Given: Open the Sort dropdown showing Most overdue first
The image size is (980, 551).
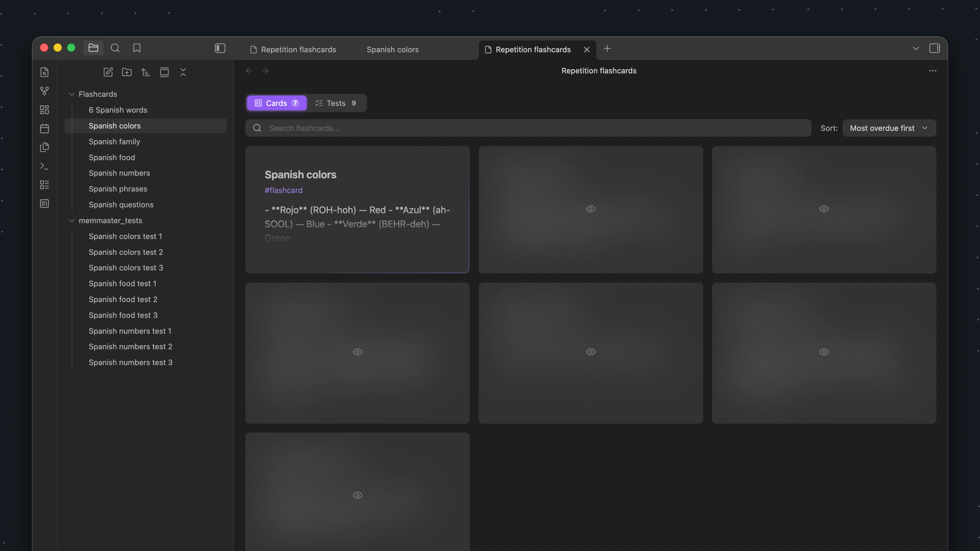Looking at the screenshot, I should [889, 128].
